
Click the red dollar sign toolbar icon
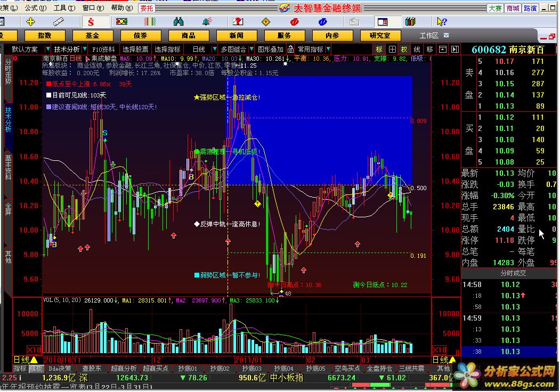pos(91,22)
